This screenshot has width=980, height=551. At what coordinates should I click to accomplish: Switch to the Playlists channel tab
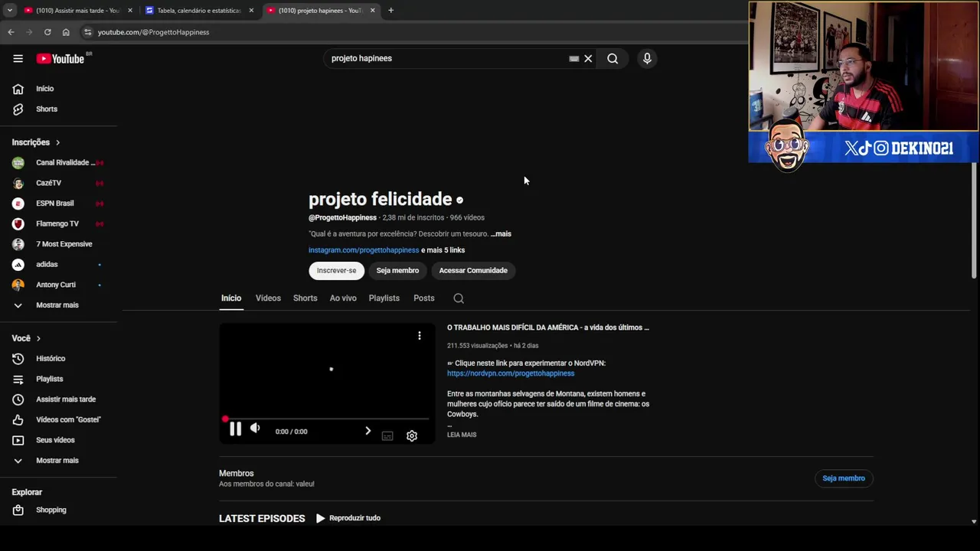(384, 298)
